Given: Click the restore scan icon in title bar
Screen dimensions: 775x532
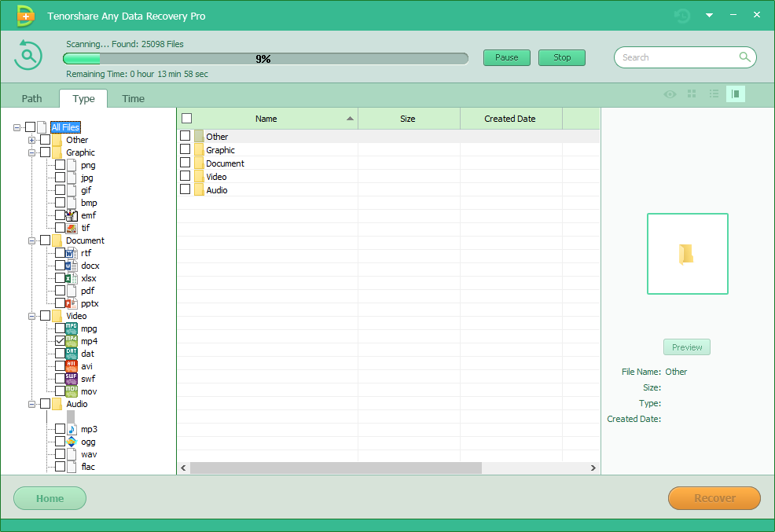Looking at the screenshot, I should pyautogui.click(x=681, y=15).
